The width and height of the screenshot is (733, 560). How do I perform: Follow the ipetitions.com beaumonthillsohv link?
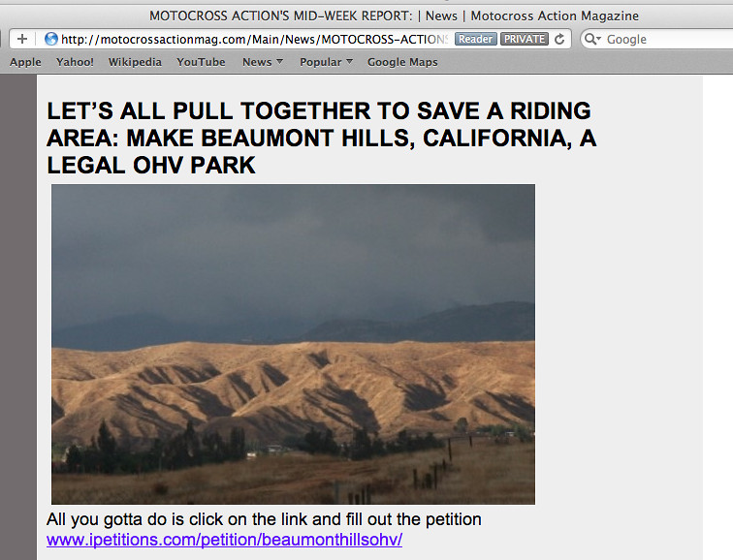(x=224, y=540)
